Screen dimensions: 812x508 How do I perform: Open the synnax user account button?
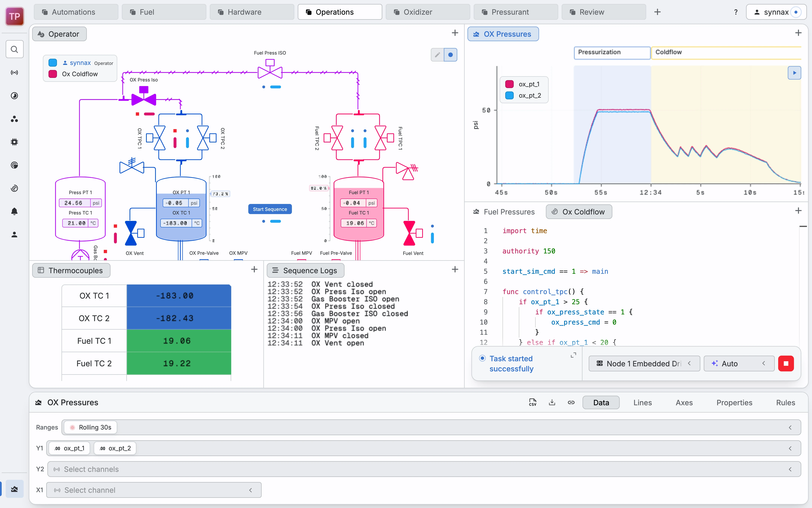point(776,12)
